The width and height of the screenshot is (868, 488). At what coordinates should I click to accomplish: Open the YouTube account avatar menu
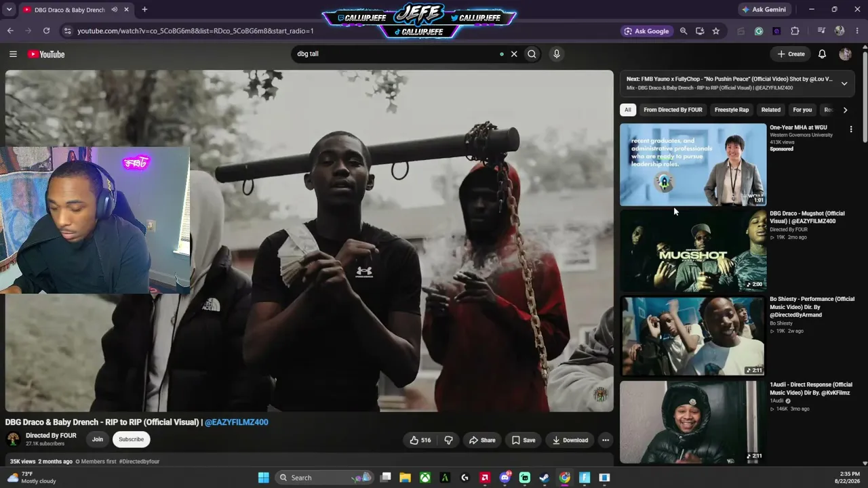(845, 54)
